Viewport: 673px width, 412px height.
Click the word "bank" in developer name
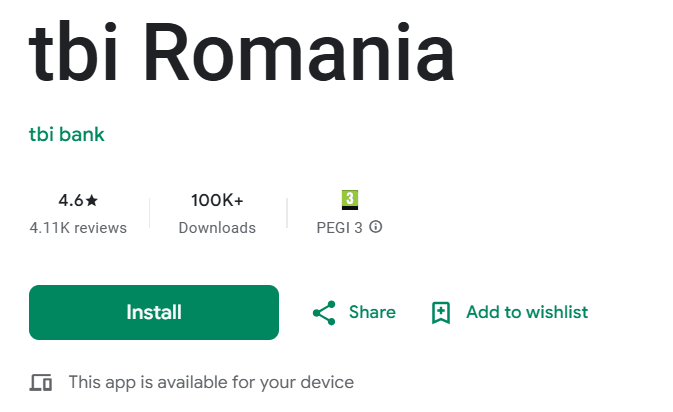(82, 134)
